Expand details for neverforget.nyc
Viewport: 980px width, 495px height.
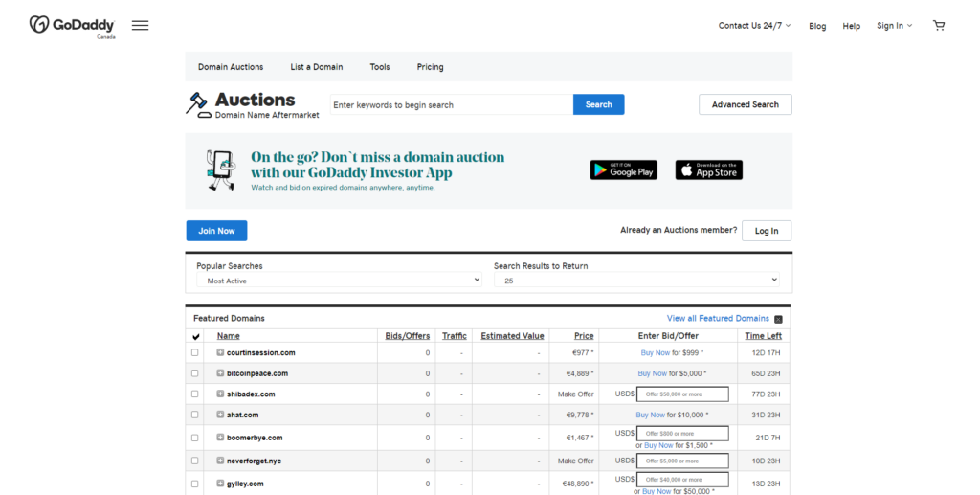(x=220, y=461)
